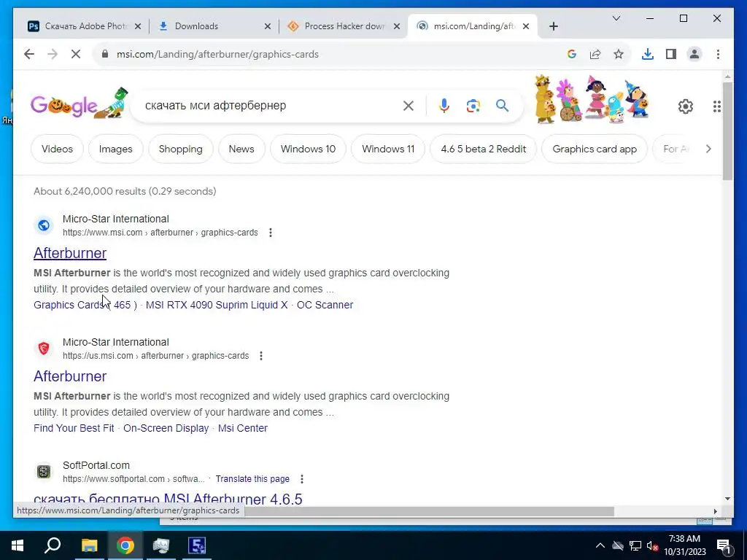The image size is (747, 560).
Task: Open скачать бесплатно MSI Afterburner 4.6.5 result
Action: [x=168, y=498]
